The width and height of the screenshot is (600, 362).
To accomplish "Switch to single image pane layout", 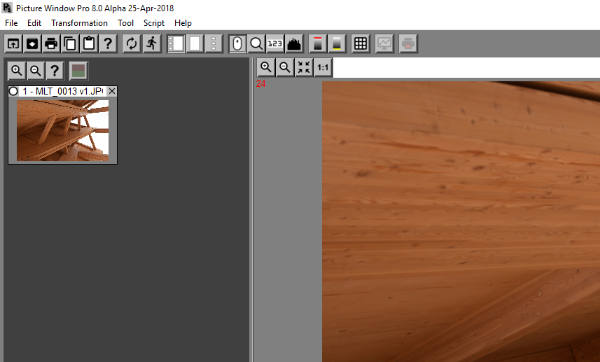I will click(195, 44).
